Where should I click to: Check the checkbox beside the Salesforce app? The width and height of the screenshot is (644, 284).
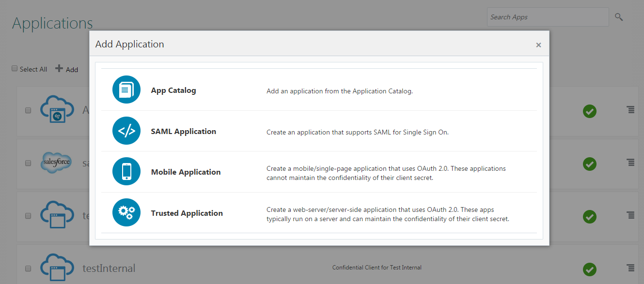coord(28,163)
